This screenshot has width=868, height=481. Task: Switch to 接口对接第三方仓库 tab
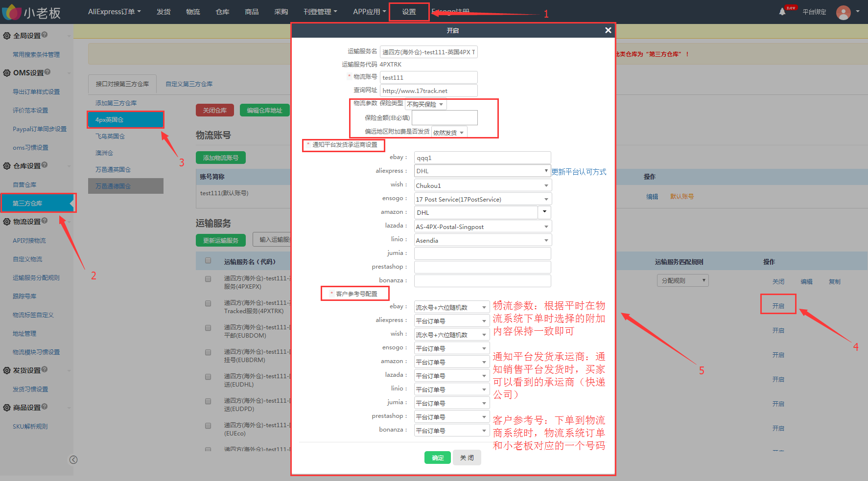point(122,84)
